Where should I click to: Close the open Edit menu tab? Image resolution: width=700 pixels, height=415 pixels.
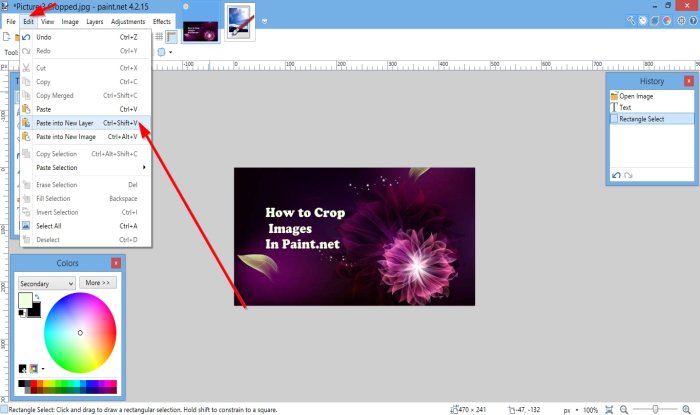pos(28,21)
